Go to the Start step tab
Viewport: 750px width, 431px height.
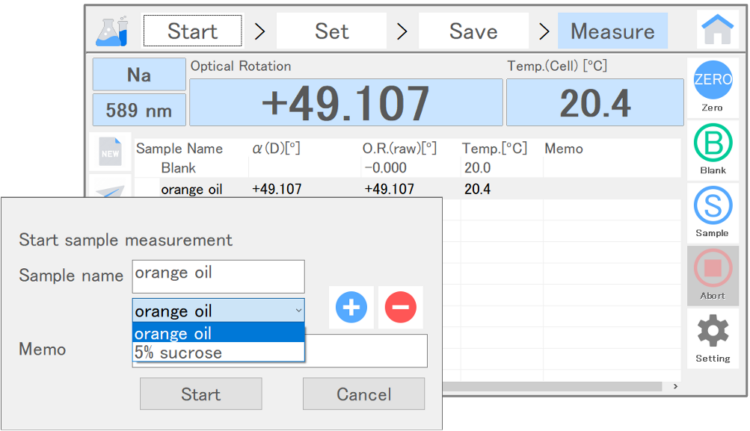[x=193, y=31]
